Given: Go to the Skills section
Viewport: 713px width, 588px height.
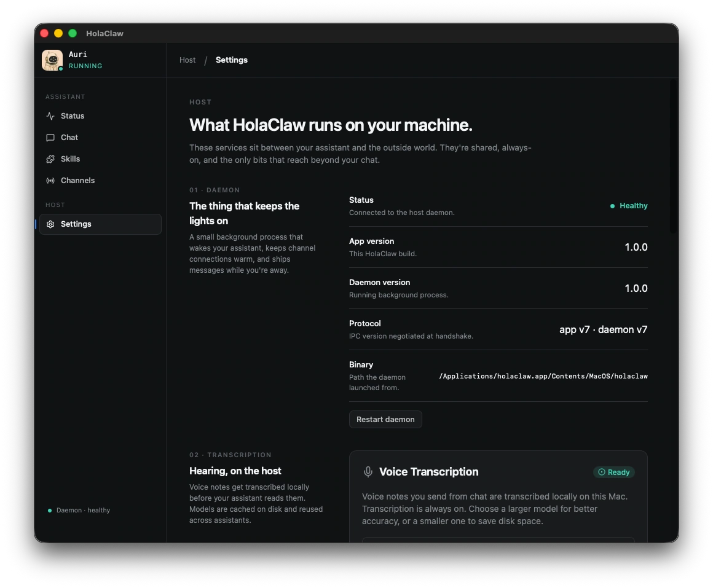Looking at the screenshot, I should pyautogui.click(x=100, y=159).
